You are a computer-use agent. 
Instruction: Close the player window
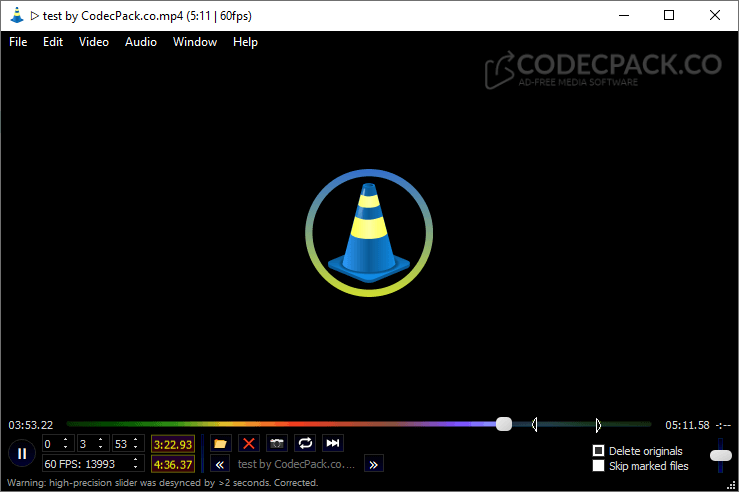[714, 16]
